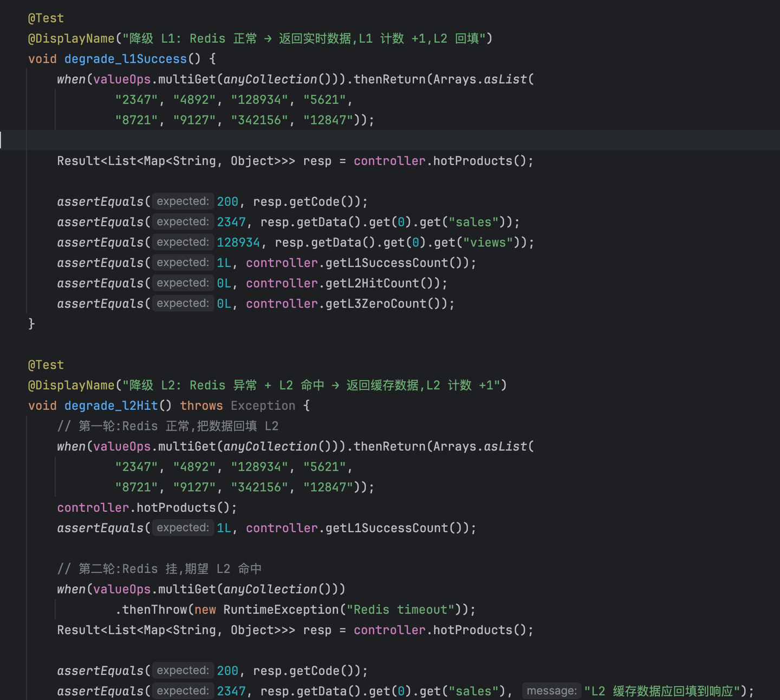Click the string "L2 缓存数据应回填到响应"

click(662, 691)
